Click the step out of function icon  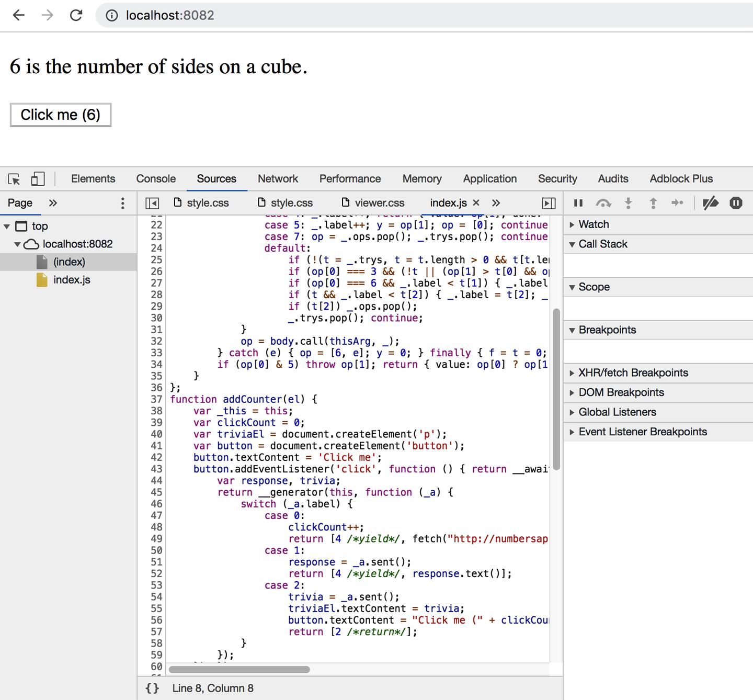[653, 203]
